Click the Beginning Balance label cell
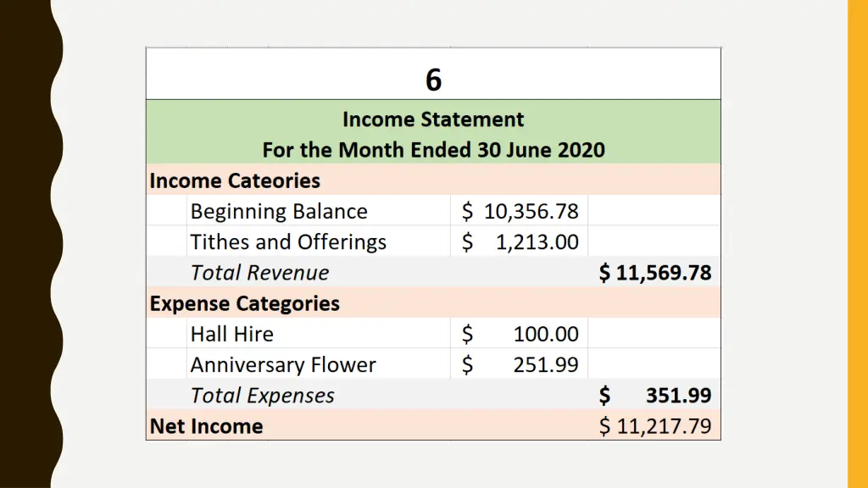This screenshot has width=868, height=488. point(319,211)
